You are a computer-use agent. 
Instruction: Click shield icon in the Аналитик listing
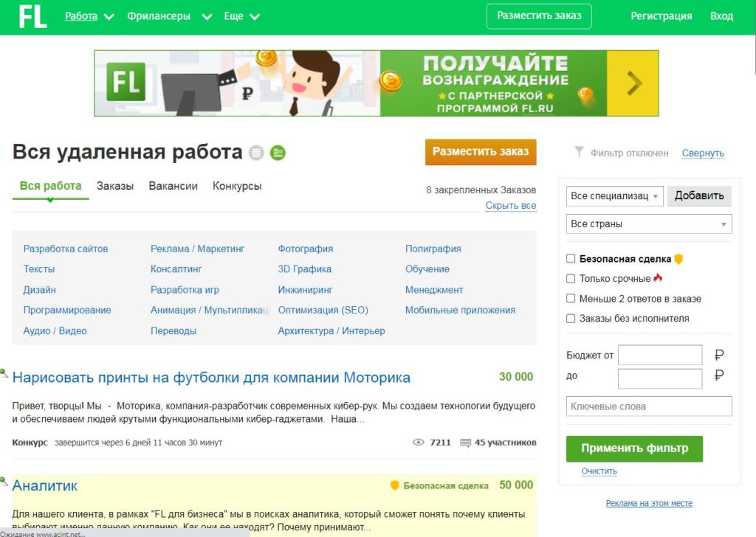point(394,485)
